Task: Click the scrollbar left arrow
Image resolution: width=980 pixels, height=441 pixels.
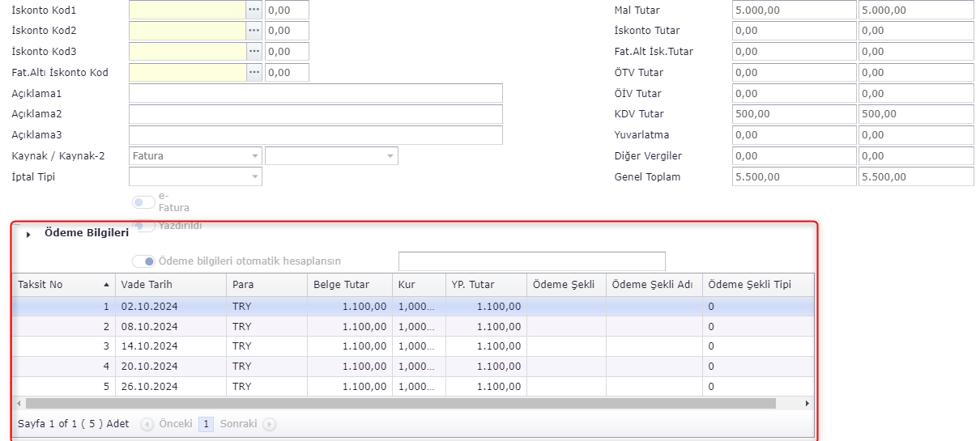Action: click(x=19, y=403)
